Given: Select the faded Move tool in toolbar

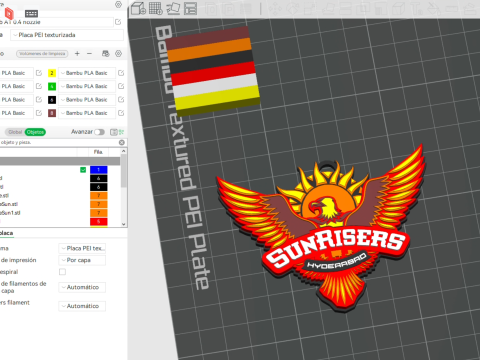Looking at the screenshot, I should tap(275, 9).
